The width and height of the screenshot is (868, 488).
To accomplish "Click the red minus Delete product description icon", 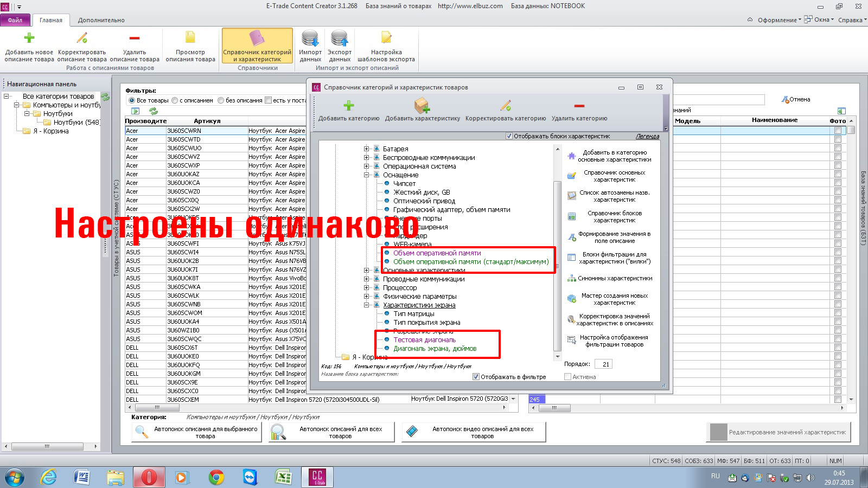I will (135, 38).
